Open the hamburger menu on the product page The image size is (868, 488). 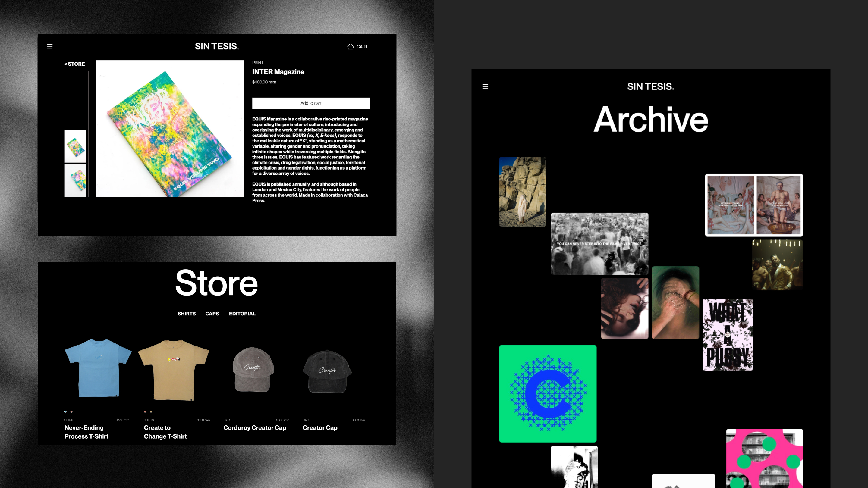tap(49, 46)
